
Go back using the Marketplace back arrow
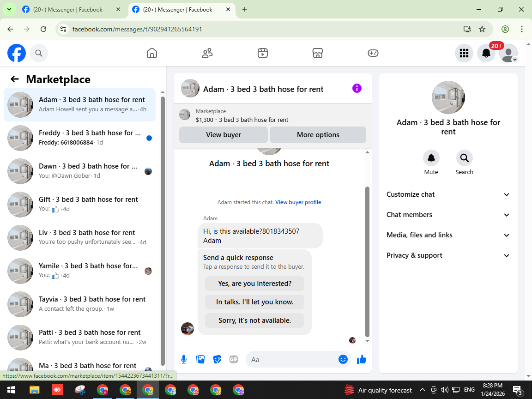[x=15, y=79]
